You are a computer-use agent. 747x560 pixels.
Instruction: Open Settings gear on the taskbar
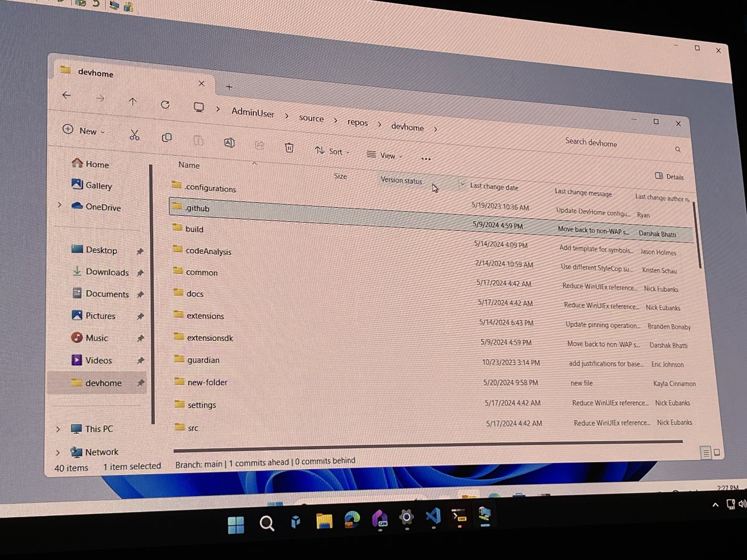point(406,516)
